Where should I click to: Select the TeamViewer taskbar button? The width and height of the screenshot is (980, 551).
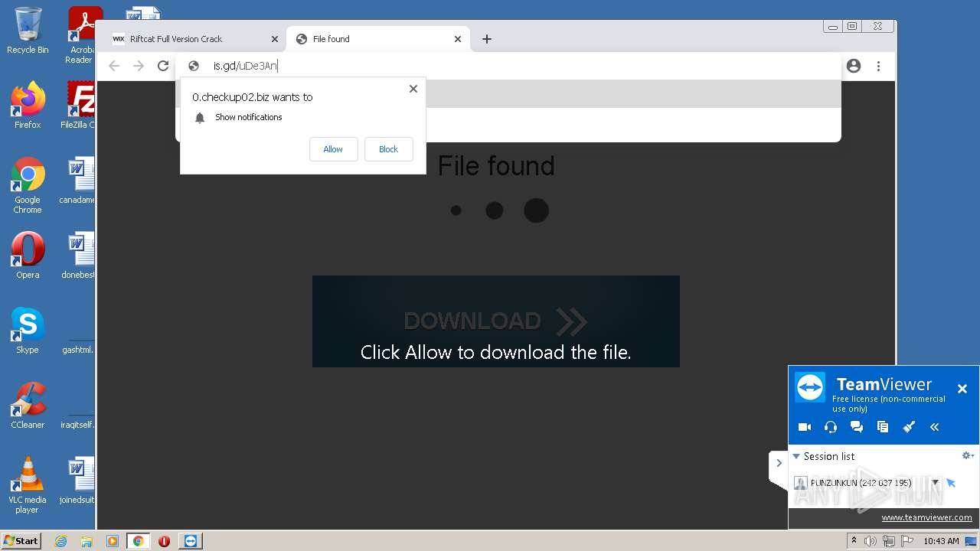pyautogui.click(x=191, y=541)
